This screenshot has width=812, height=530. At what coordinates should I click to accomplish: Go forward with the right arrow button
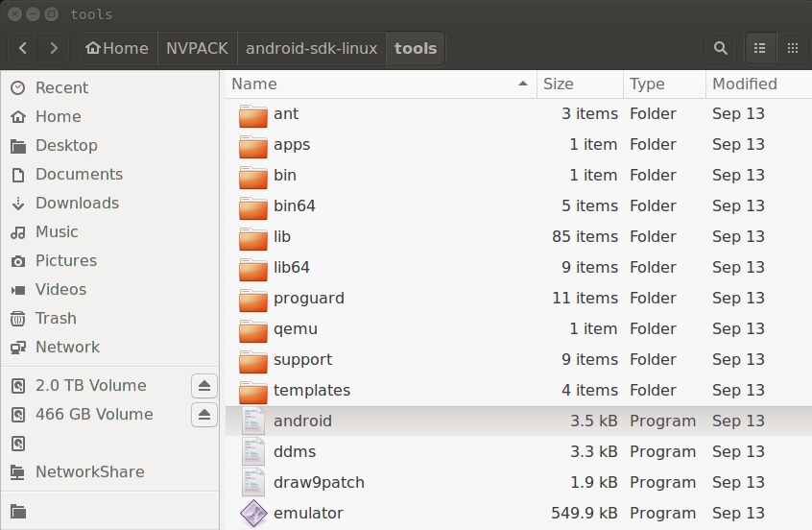coord(54,48)
